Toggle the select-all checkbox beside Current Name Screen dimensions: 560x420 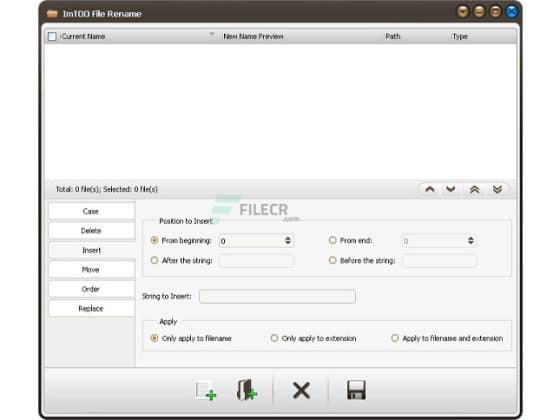tap(52, 36)
